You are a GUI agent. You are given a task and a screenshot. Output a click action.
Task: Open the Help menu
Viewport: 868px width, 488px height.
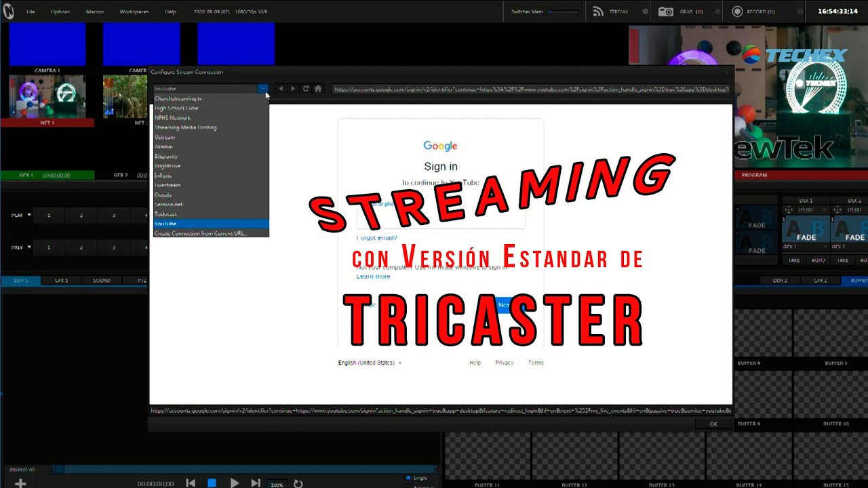(170, 12)
